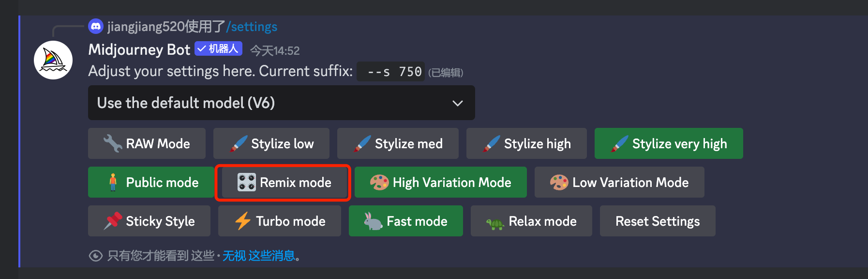Select Stylize med option

(x=398, y=143)
